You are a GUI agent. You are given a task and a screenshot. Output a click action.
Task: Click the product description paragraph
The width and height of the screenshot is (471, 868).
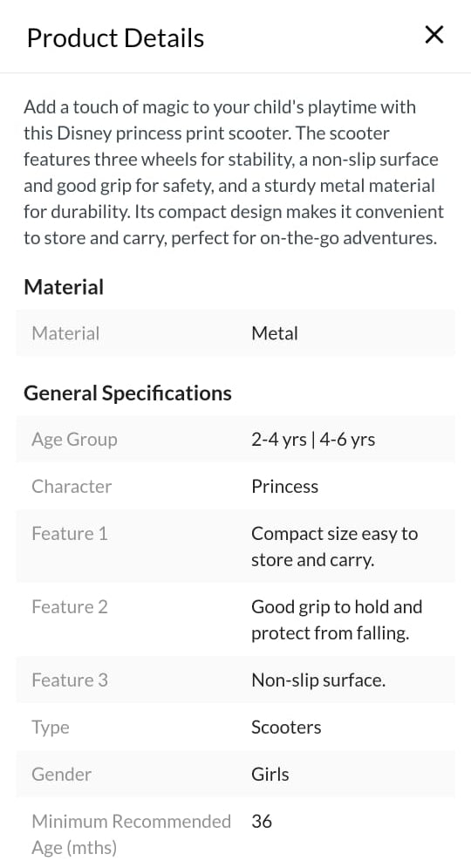[x=234, y=172]
